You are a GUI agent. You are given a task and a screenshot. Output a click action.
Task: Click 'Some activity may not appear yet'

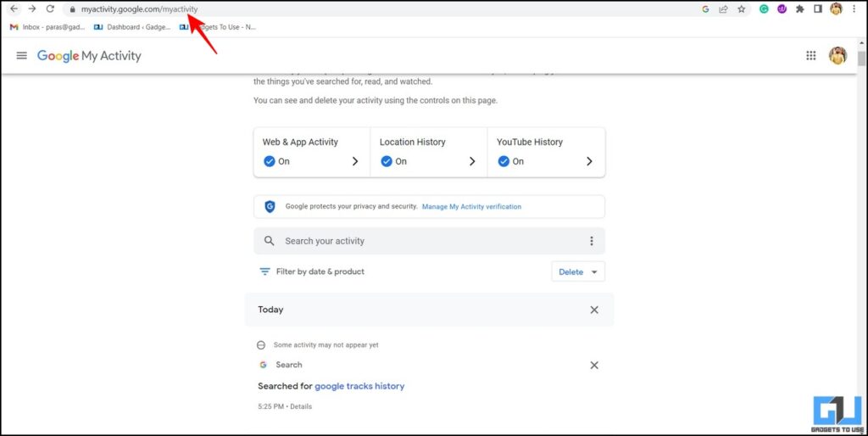click(326, 344)
